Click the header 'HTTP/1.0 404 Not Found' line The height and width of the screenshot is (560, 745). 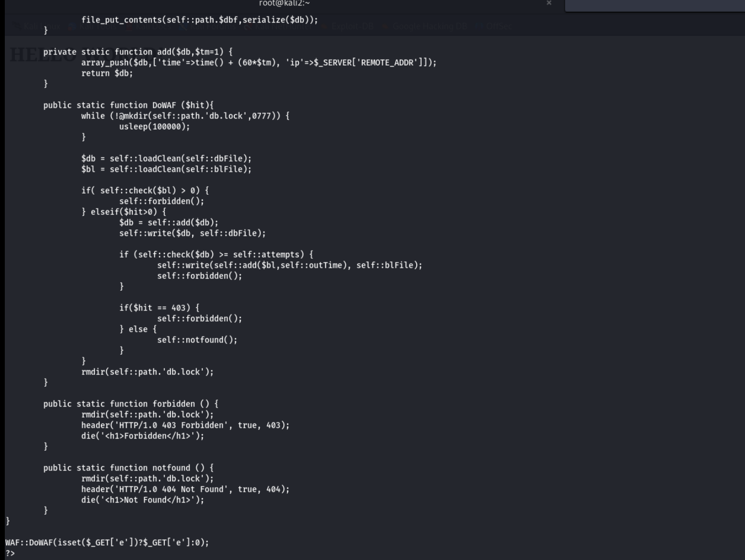(x=185, y=489)
